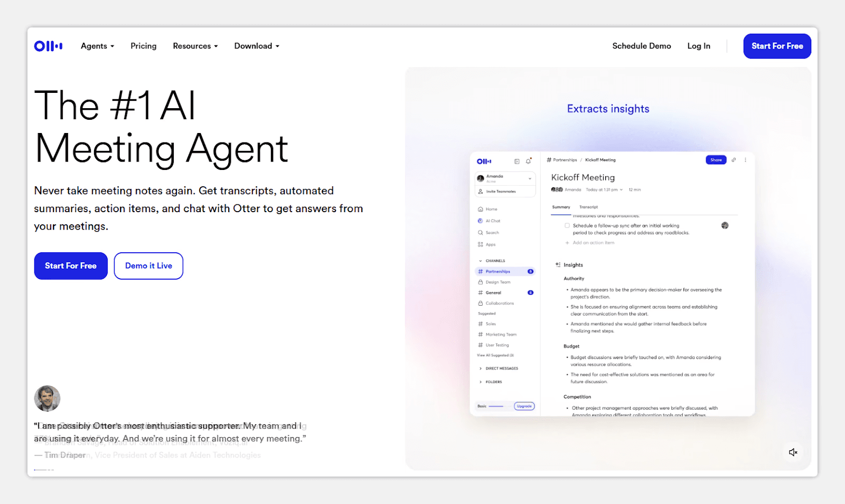Click the assignee avatar beside the follow-up action item
Viewport: 845px width, 504px height.
tap(725, 225)
